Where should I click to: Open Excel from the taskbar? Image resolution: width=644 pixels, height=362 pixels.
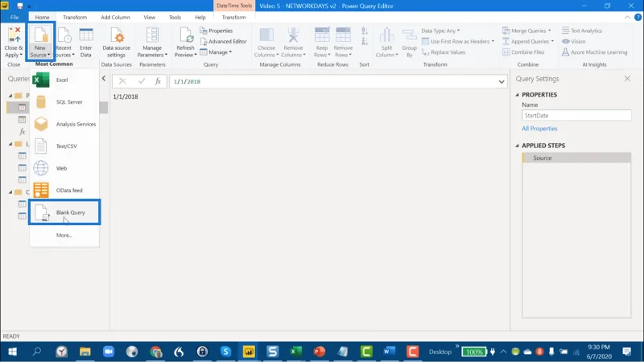click(295, 352)
